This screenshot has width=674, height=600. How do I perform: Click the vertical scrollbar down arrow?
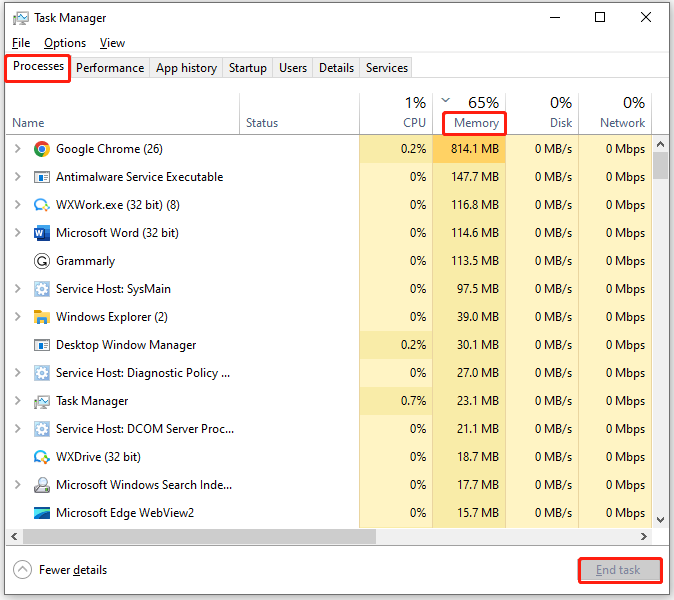click(x=661, y=520)
